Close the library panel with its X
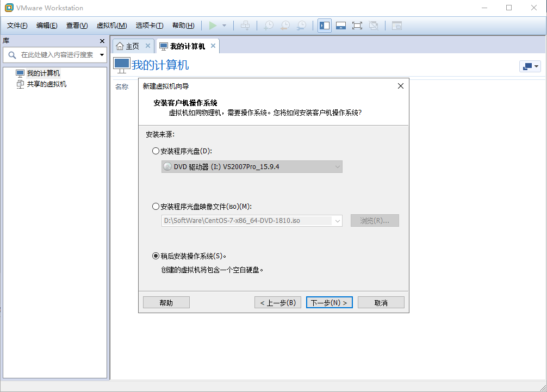This screenshot has height=392, width=547. click(102, 41)
